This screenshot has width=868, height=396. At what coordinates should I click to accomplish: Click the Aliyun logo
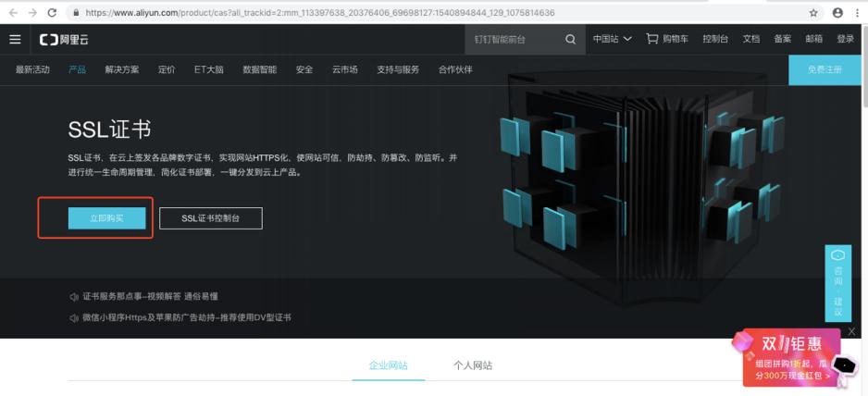pyautogui.click(x=64, y=39)
